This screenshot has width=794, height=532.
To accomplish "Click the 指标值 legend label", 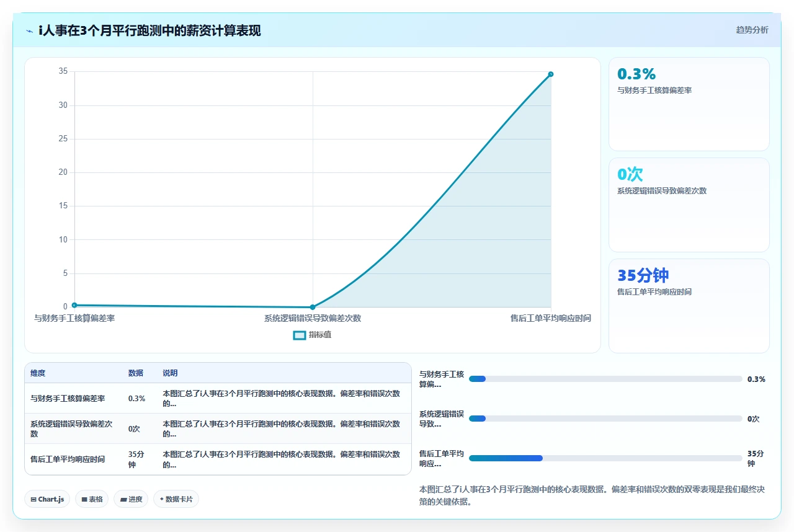I will click(x=320, y=335).
